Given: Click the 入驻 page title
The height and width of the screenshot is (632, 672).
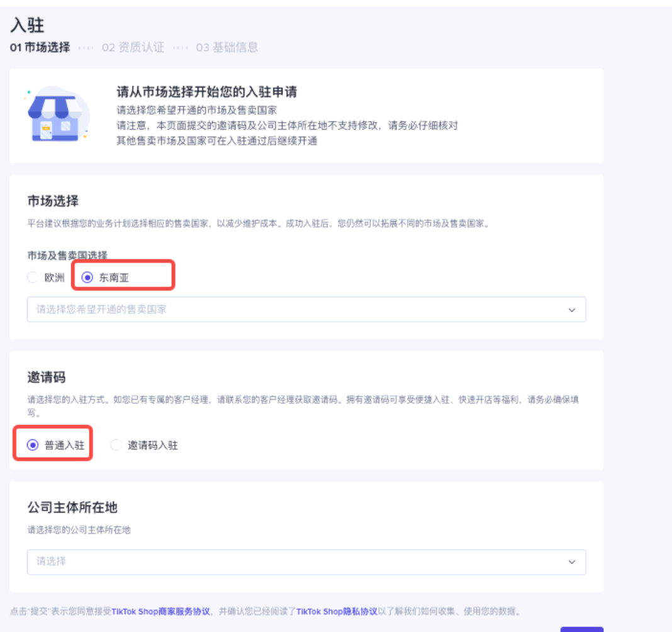Looking at the screenshot, I should coord(27,25).
